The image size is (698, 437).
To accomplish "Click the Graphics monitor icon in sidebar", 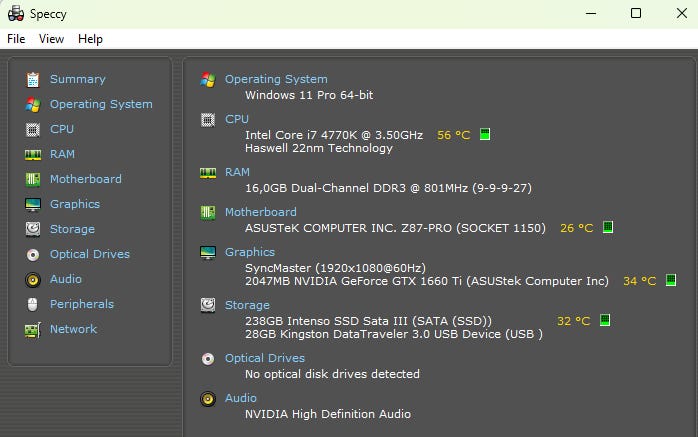I will [x=32, y=204].
